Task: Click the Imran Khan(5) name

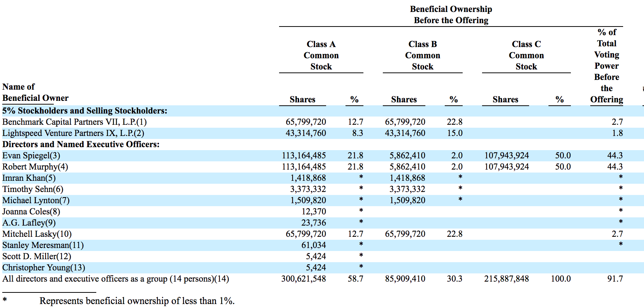Action: [29, 178]
